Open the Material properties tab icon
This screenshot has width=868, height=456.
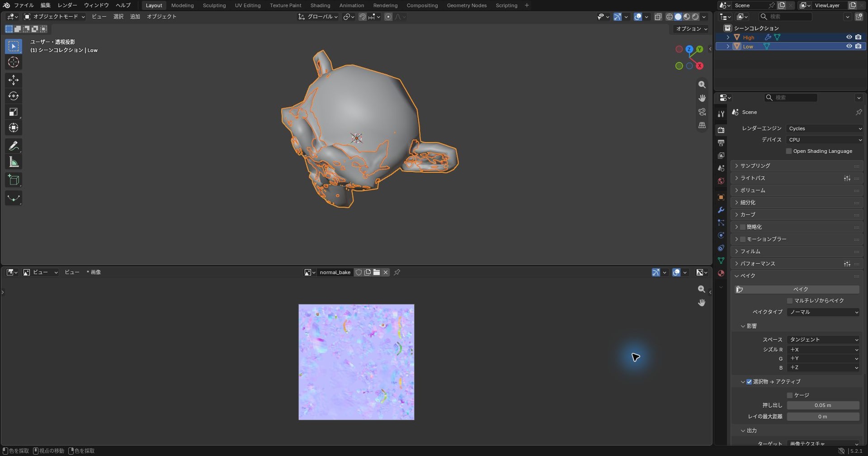pyautogui.click(x=721, y=273)
